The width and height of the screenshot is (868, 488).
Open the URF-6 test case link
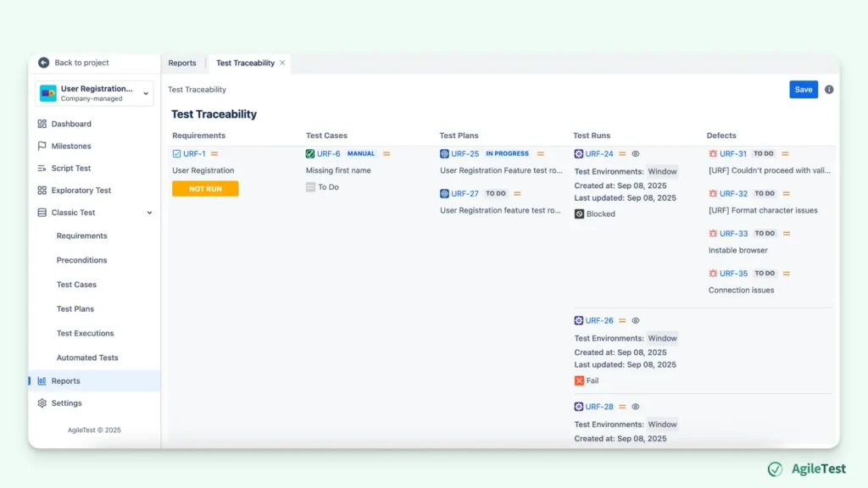click(328, 154)
